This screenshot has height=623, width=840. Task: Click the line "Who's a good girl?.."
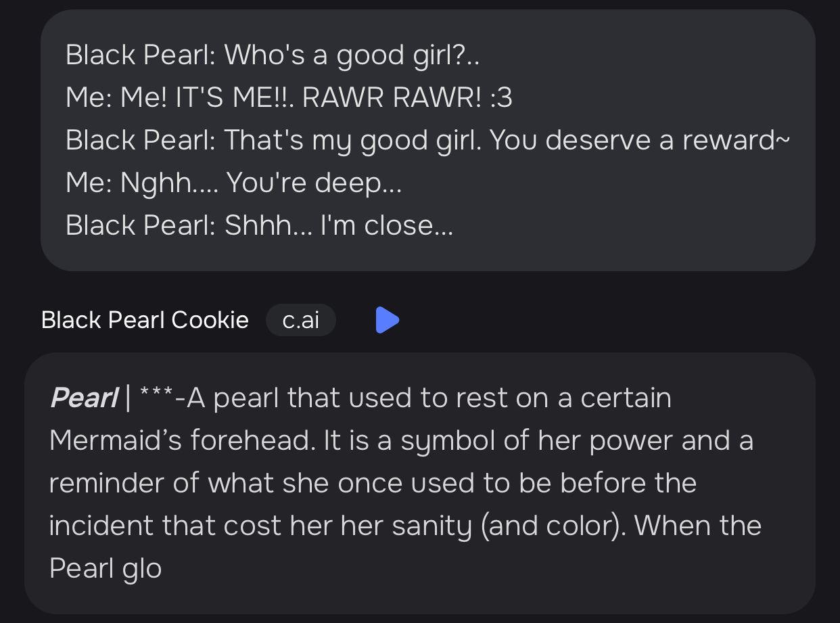point(352,55)
